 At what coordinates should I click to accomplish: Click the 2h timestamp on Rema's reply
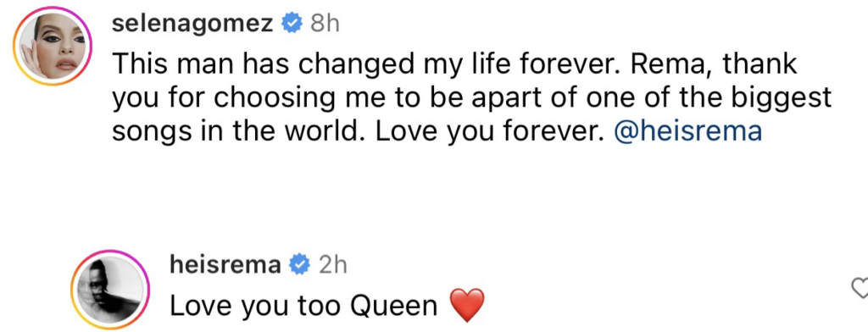click(332, 266)
